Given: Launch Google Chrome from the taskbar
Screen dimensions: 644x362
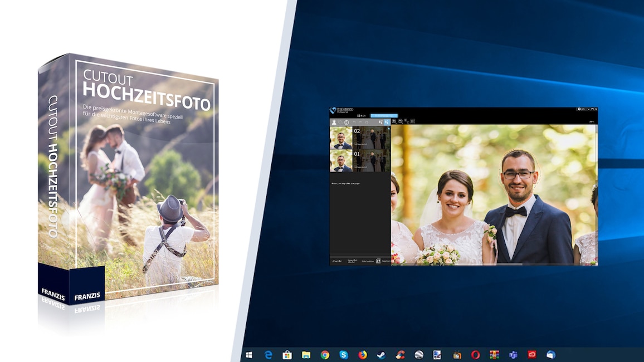Looking at the screenshot, I should [325, 355].
